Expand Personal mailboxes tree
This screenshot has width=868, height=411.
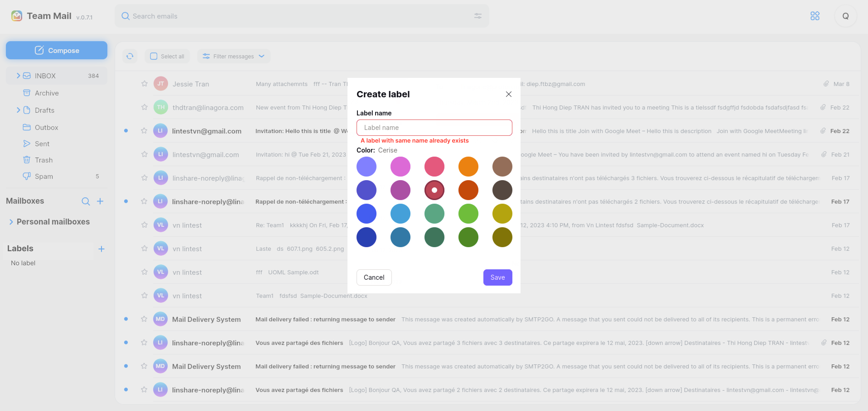(x=11, y=222)
